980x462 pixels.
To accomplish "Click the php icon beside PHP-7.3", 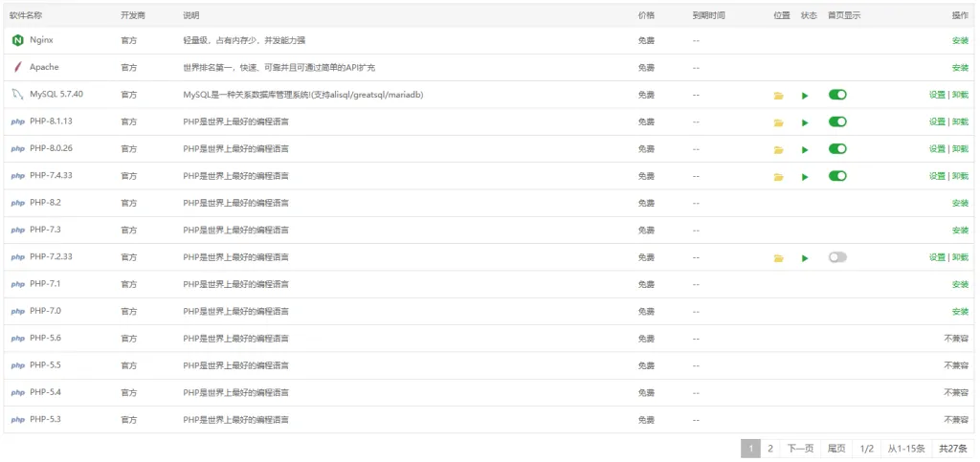I will [x=17, y=230].
